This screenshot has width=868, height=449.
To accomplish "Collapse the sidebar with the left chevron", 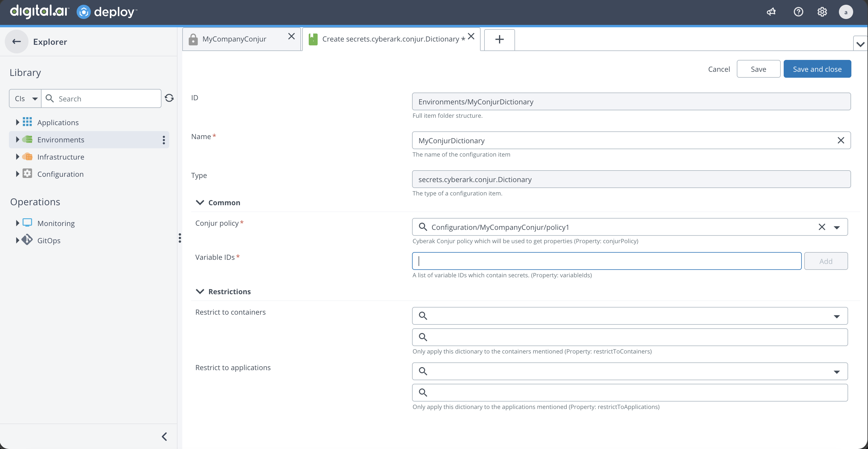I will point(164,437).
